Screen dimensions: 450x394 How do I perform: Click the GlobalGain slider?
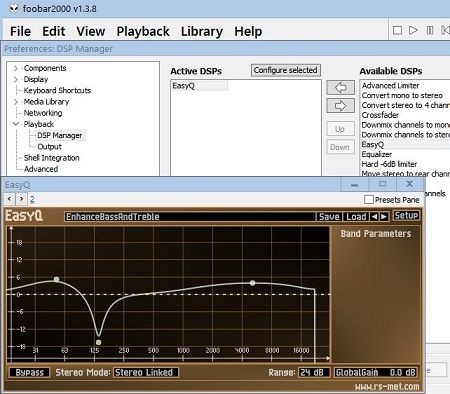click(376, 372)
